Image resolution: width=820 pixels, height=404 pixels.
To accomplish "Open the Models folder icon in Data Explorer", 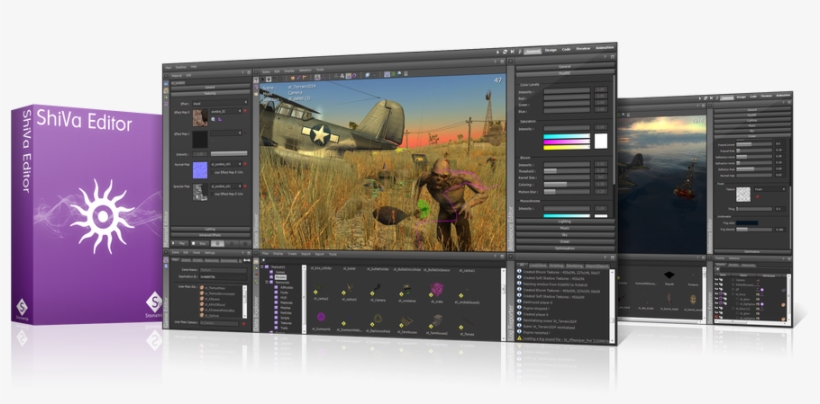I will coord(271,278).
